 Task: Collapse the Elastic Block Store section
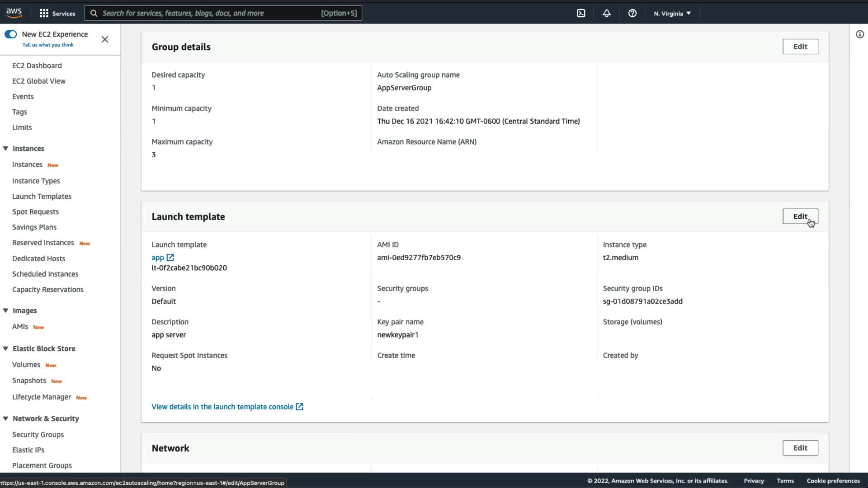[5, 348]
